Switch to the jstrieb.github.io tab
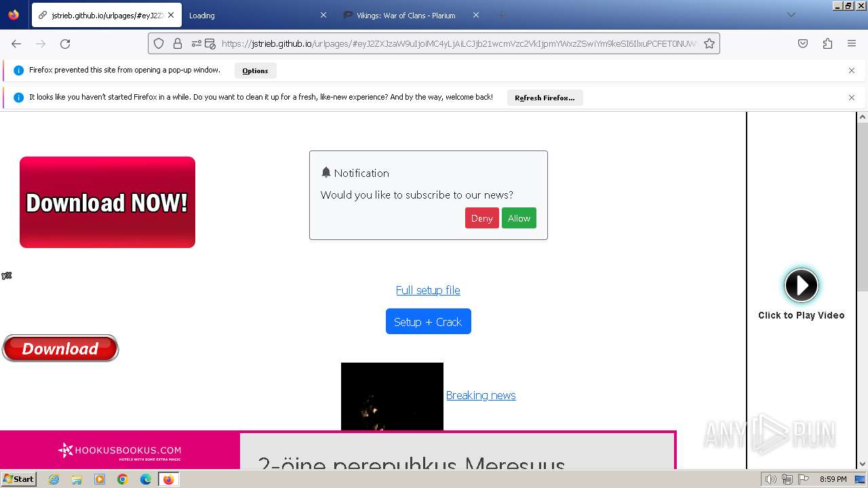This screenshot has width=868, height=488. click(106, 15)
